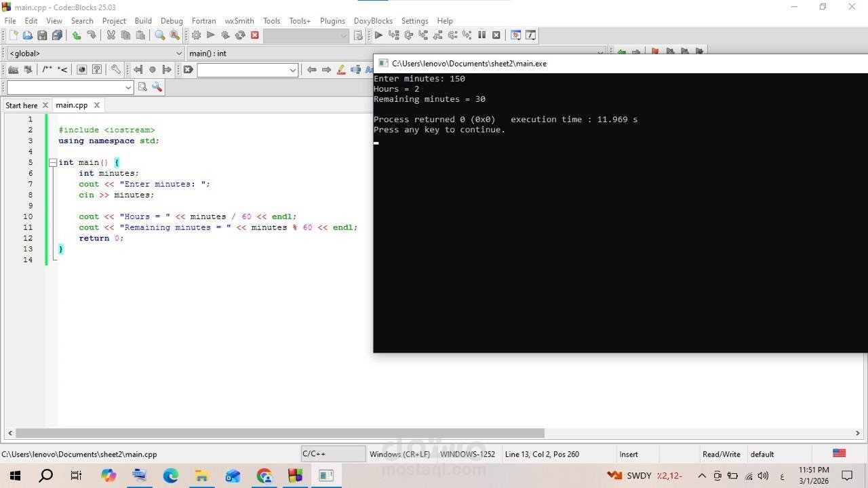Click the Paste clipboard icon
This screenshot has width=868, height=488.
(140, 35)
